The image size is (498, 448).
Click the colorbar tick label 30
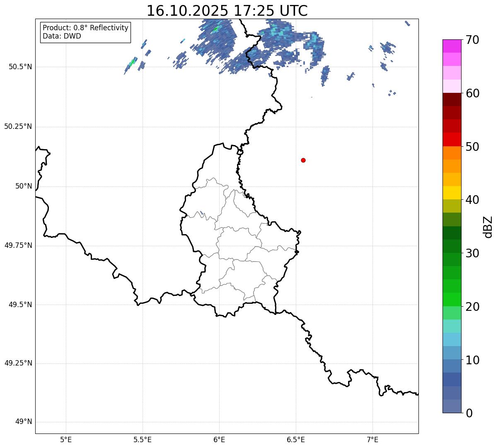tap(472, 253)
